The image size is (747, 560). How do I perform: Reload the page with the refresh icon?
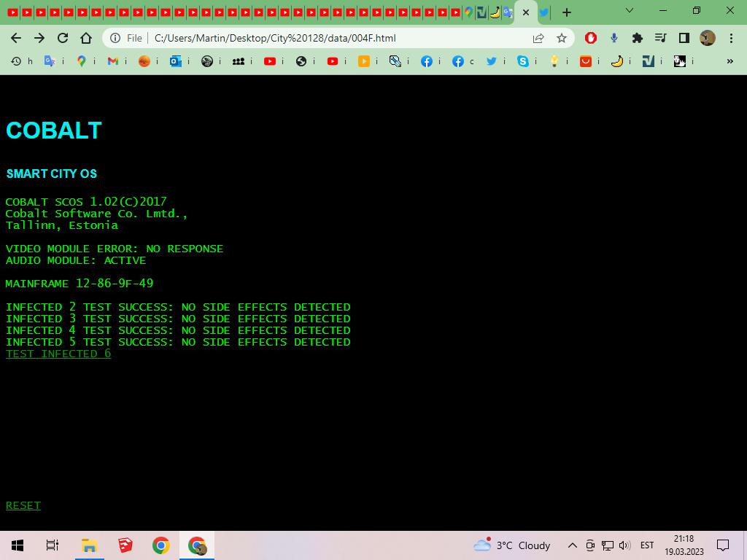(x=63, y=38)
